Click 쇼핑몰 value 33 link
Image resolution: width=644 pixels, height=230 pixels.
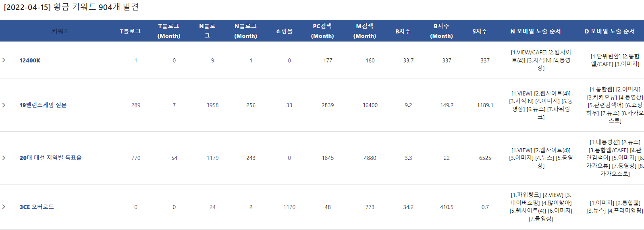[289, 105]
